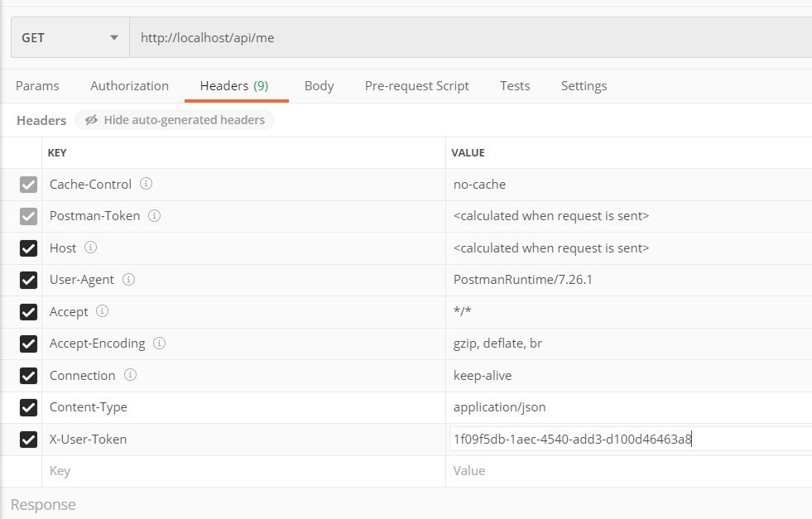The height and width of the screenshot is (519, 812).
Task: Click the info icon next to Accept
Action: point(102,310)
